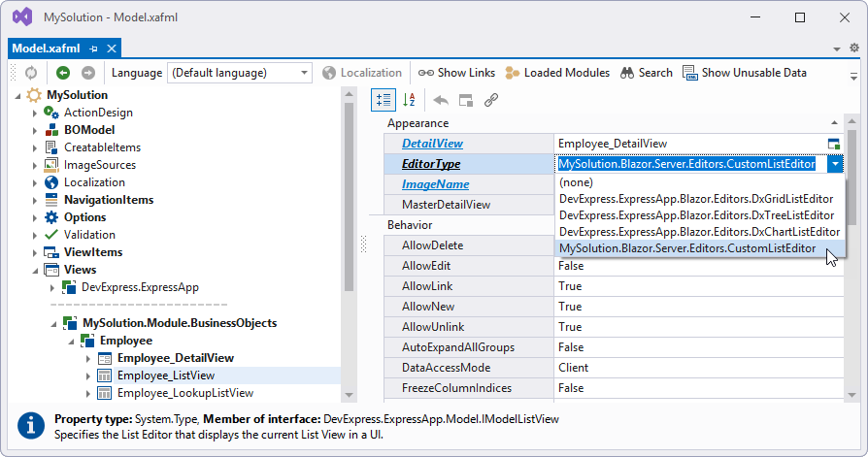Open Loaded Modules from toolbar
868x457 pixels.
[557, 73]
